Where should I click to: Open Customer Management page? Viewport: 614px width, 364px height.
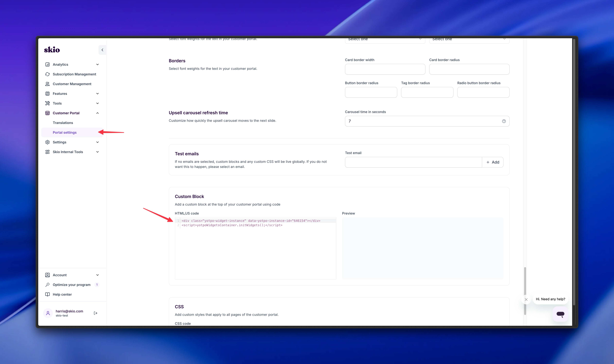(x=72, y=84)
